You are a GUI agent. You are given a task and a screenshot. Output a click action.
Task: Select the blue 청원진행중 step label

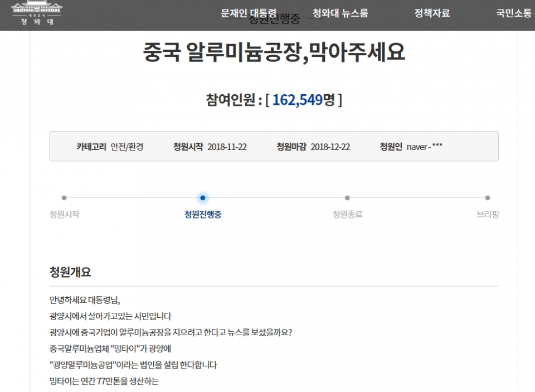[x=203, y=214]
